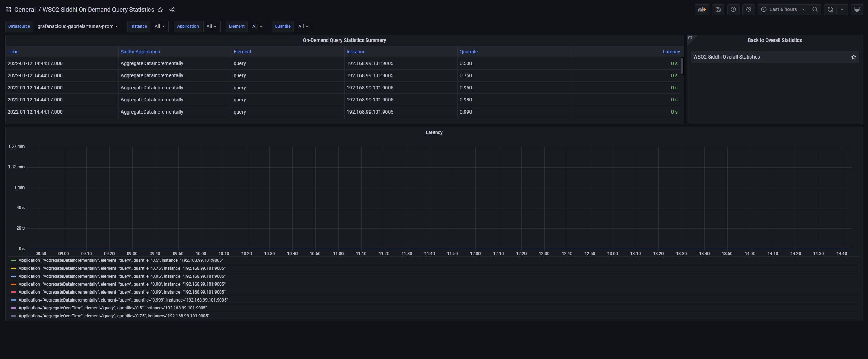Add a new panel to the dashboard

click(x=702, y=9)
